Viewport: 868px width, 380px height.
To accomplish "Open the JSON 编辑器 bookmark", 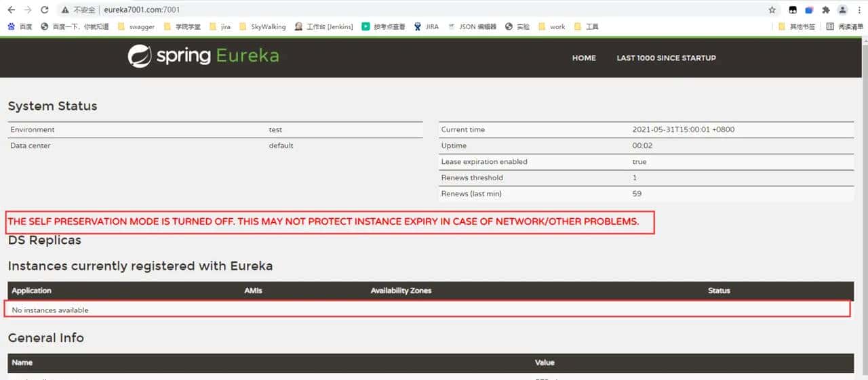I will click(x=472, y=27).
